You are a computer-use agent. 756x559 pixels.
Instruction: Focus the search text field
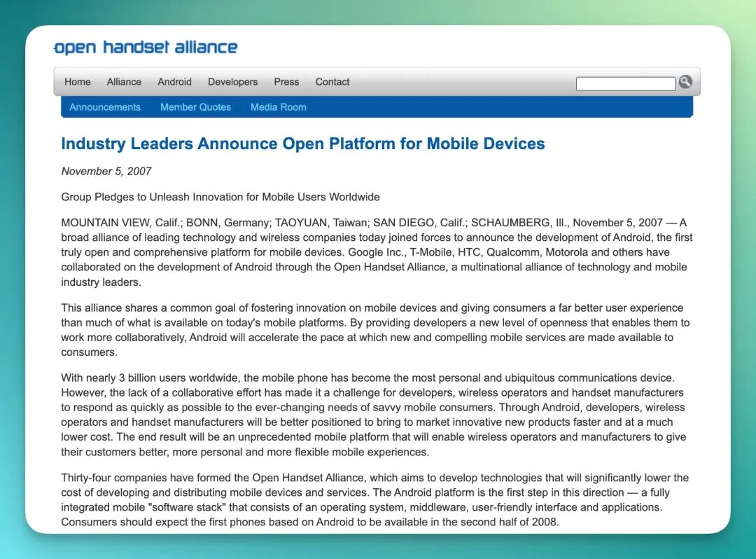[x=625, y=83]
